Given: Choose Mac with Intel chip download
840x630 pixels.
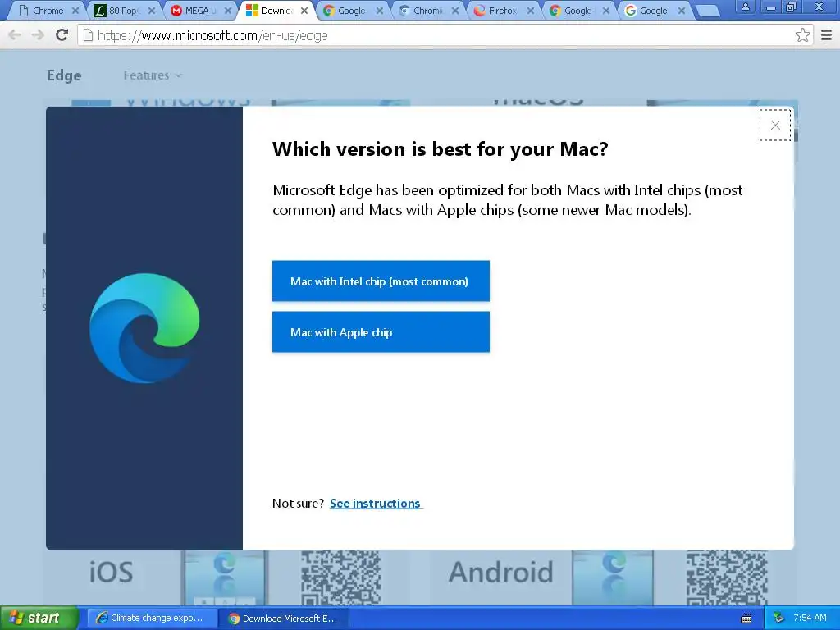Looking at the screenshot, I should (x=381, y=281).
